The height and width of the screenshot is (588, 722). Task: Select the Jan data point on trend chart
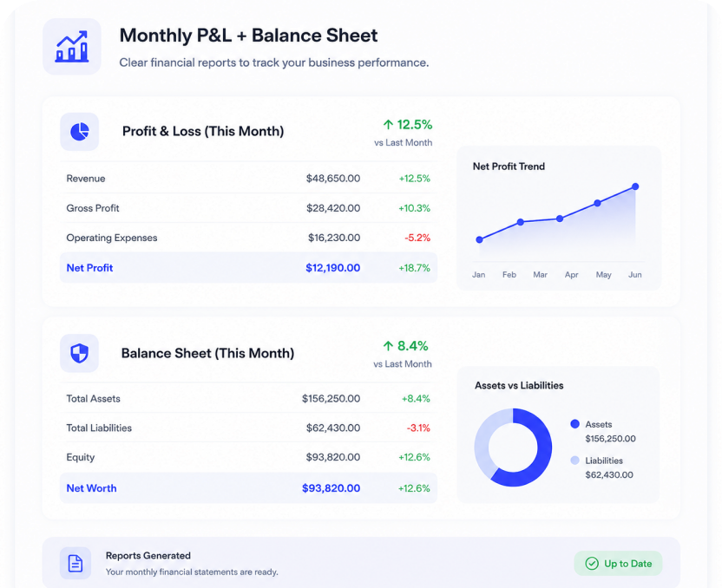coord(479,239)
